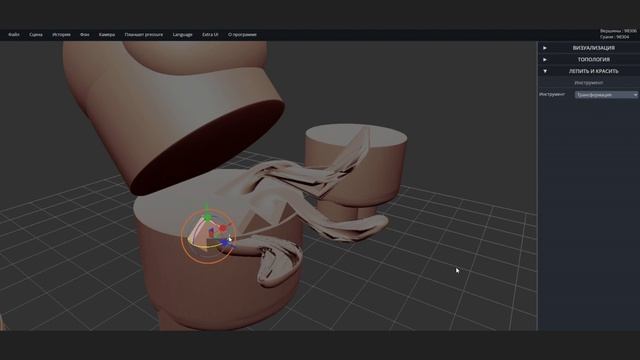Image resolution: width=640 pixels, height=360 pixels.
Task: Click the Грани face count text
Action: (x=614, y=37)
